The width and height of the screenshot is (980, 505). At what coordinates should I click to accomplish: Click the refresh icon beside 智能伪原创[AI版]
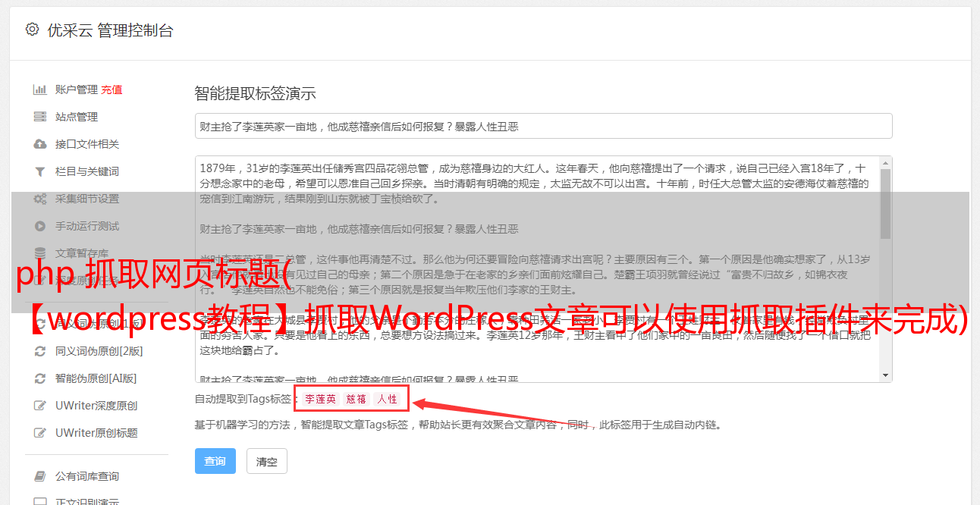(x=40, y=378)
